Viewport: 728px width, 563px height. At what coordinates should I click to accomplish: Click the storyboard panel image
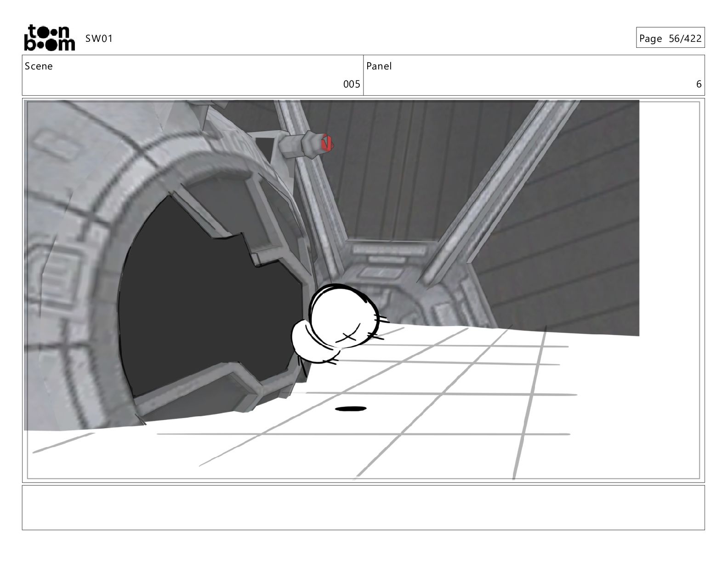tap(363, 290)
